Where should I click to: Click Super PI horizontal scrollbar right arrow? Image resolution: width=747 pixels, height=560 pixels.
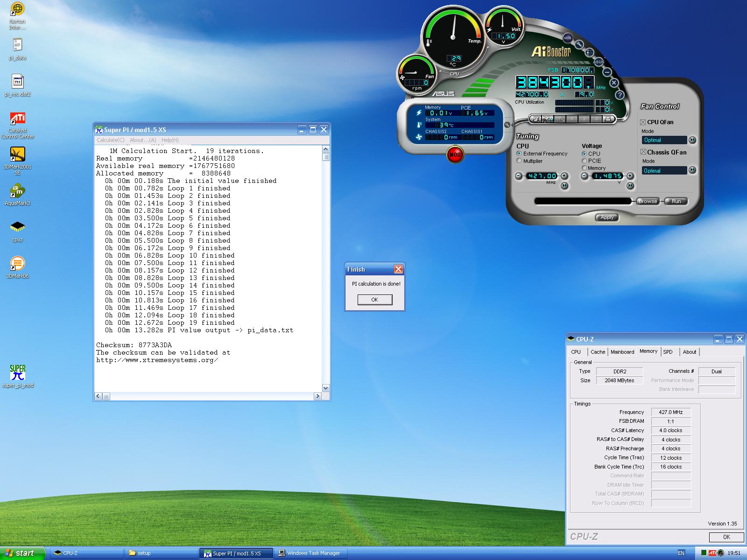coord(317,396)
